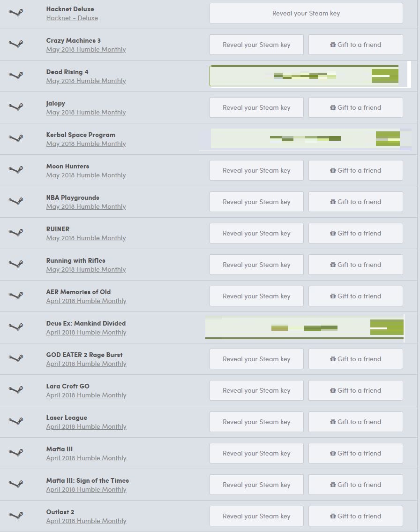Reveal the Steam key for Hacknet Deluxe
The height and width of the screenshot is (532, 420).
[306, 13]
